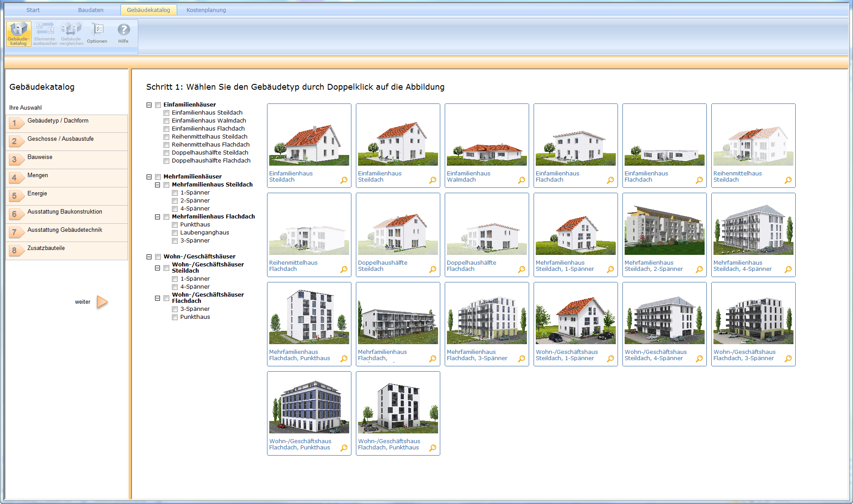853x504 pixels.
Task: Click magnifier on Einfamilienhaus Walmdach card
Action: (522, 180)
